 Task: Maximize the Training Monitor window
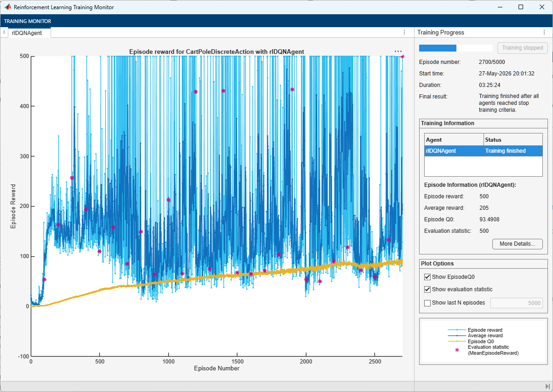coord(521,7)
